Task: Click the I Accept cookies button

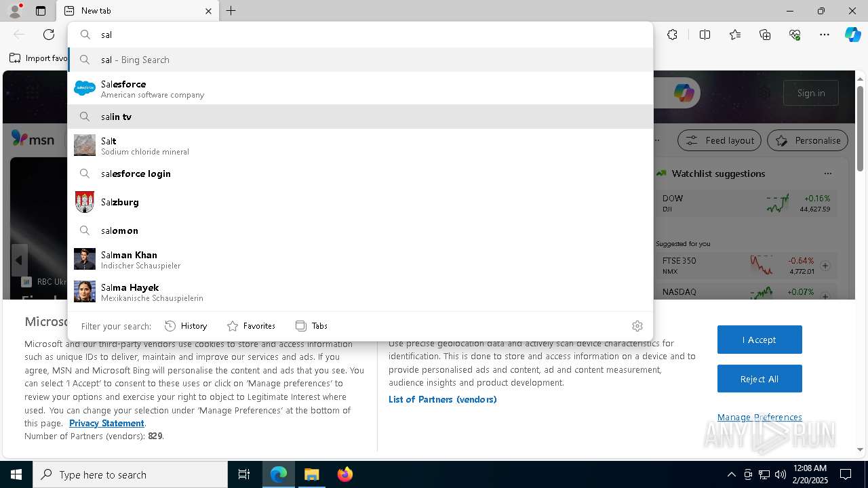Action: [759, 340]
